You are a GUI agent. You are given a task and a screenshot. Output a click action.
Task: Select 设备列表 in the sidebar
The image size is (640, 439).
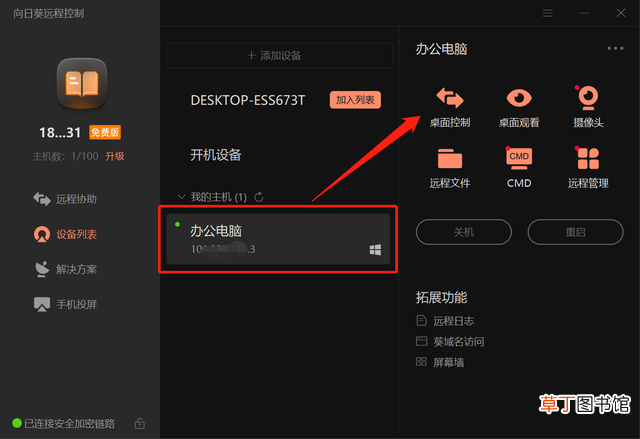click(65, 234)
